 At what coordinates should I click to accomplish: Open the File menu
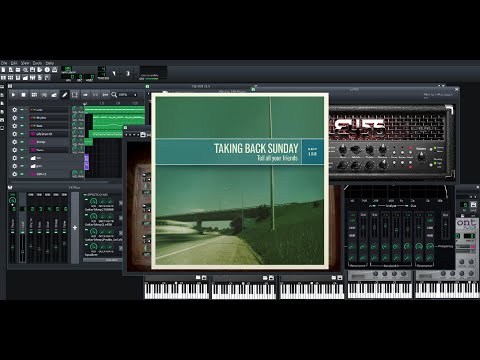tap(4, 63)
